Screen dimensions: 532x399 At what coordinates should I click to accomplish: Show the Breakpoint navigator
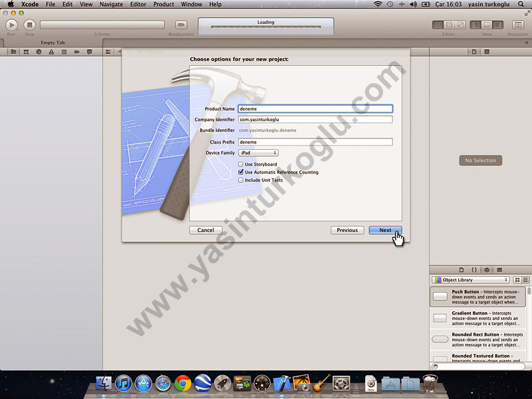click(x=76, y=52)
